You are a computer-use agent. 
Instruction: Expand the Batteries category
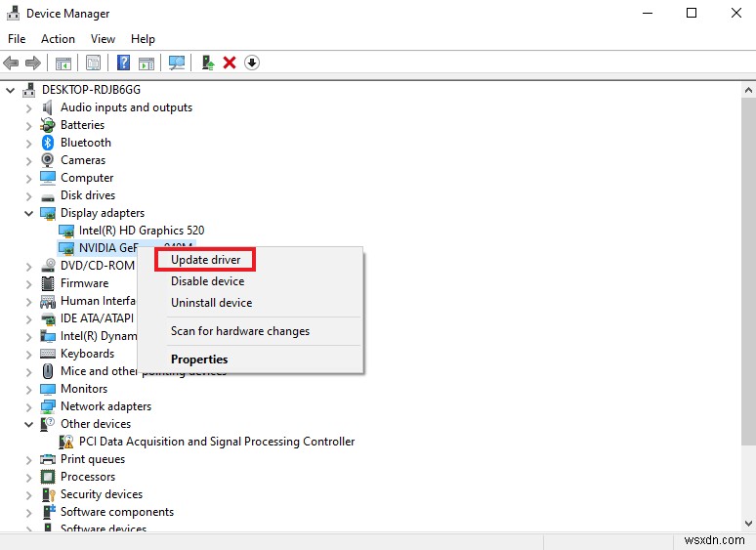point(28,126)
